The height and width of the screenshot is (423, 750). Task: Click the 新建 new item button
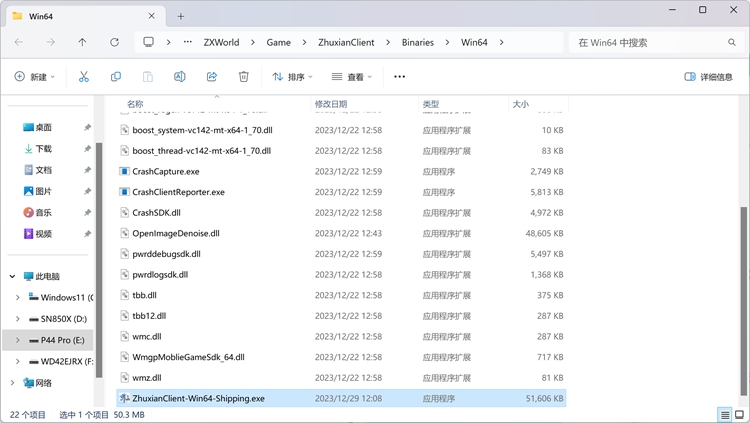coord(35,77)
